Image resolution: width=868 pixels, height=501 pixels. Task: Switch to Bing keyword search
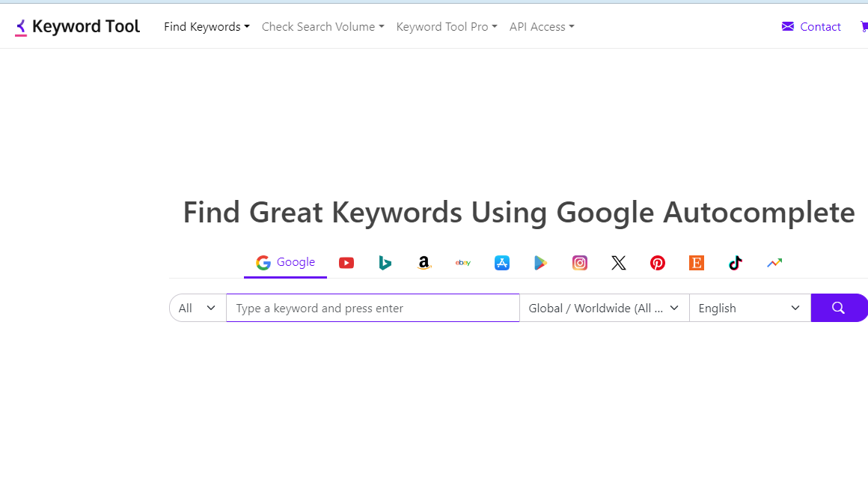pos(385,263)
